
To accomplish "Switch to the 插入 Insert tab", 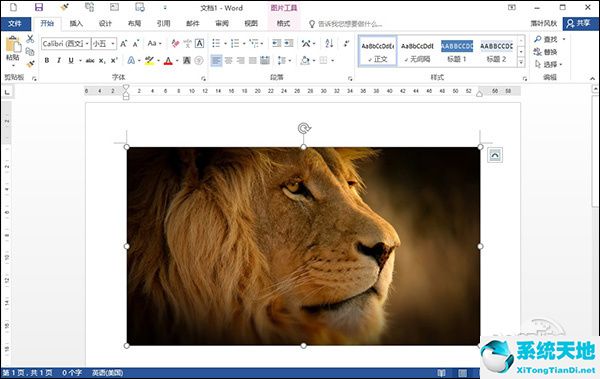I will tap(76, 24).
